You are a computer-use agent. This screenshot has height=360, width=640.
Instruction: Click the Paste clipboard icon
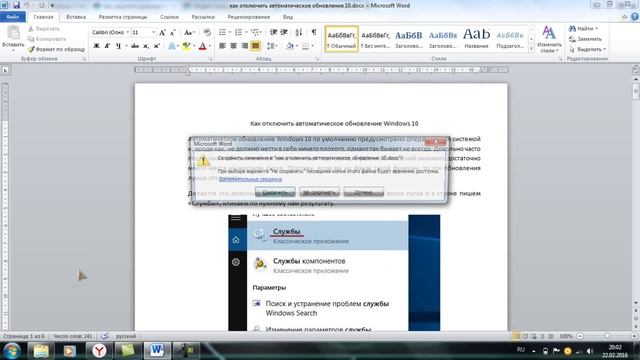click(13, 33)
